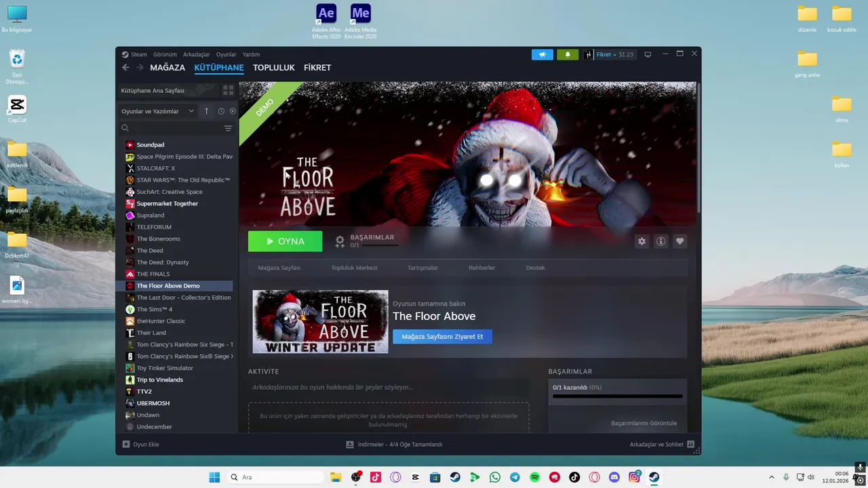868x488 pixels.
Task: Click the library search magnifier icon
Action: pyautogui.click(x=125, y=128)
